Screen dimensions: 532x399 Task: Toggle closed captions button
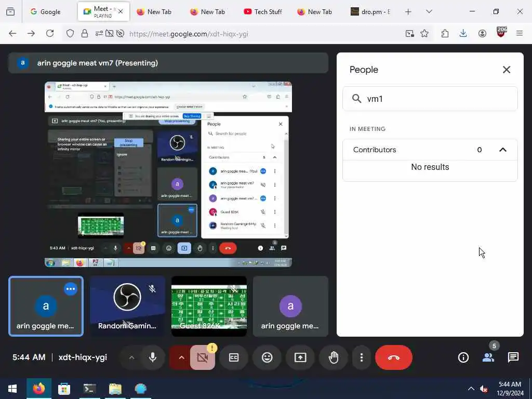tap(234, 357)
